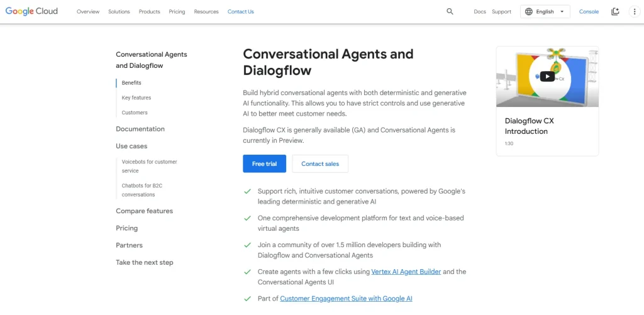Open the Overview menu

click(88, 11)
